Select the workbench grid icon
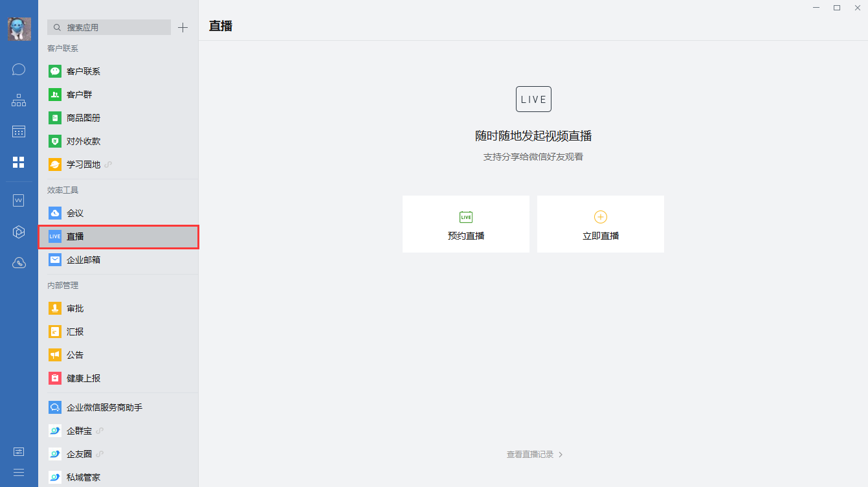This screenshot has width=868, height=487. pyautogui.click(x=19, y=163)
